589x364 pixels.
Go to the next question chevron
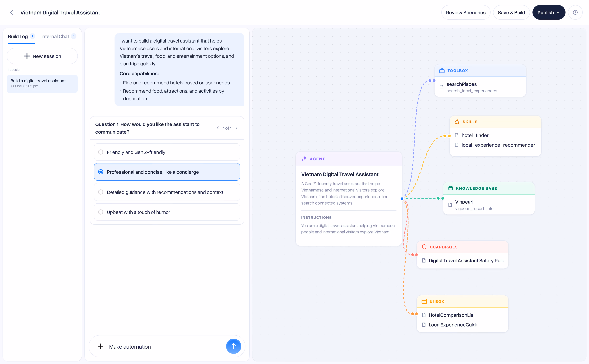(237, 128)
